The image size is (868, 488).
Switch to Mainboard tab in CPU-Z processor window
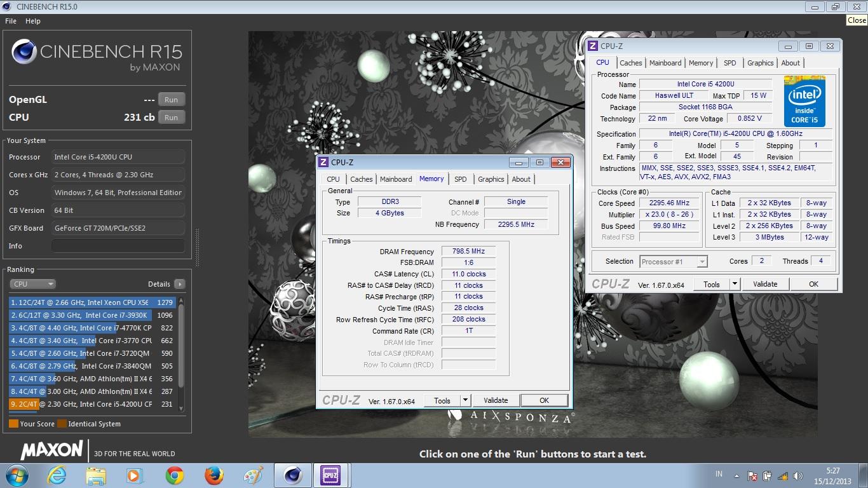point(665,63)
